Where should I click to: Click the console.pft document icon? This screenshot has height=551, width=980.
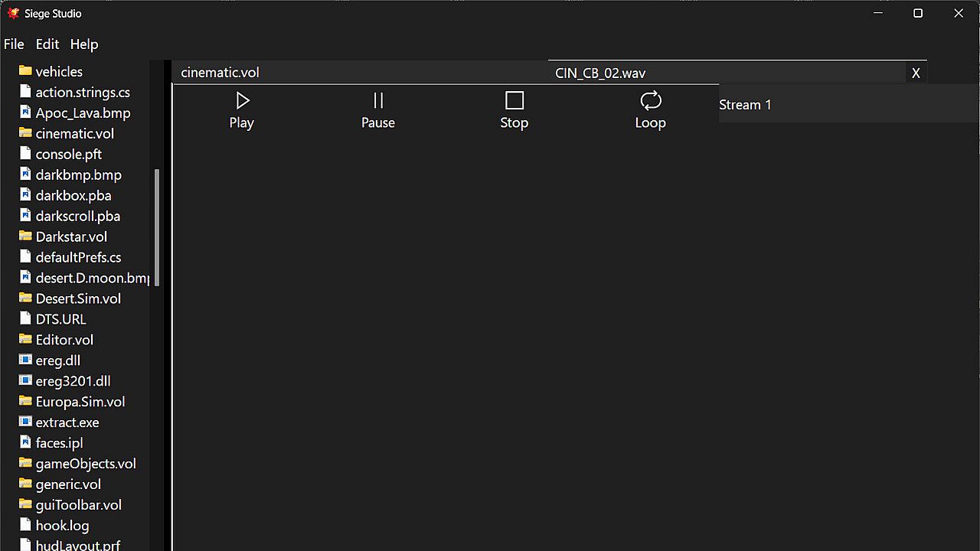[25, 154]
